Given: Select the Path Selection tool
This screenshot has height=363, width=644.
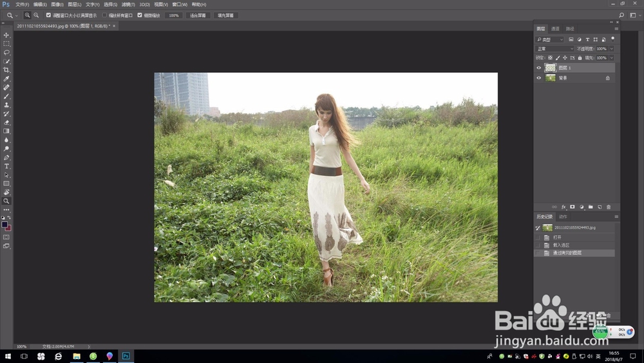Looking at the screenshot, I should pyautogui.click(x=6, y=175).
